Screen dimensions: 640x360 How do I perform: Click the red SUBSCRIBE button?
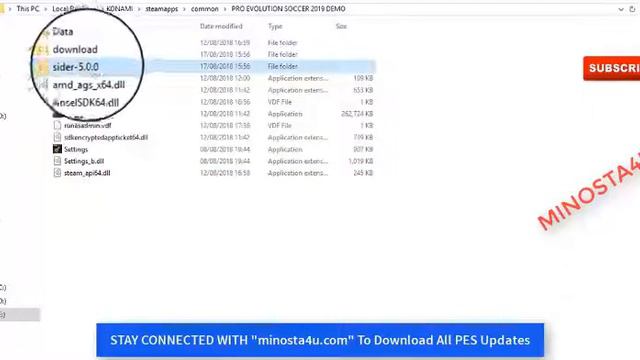coord(611,68)
